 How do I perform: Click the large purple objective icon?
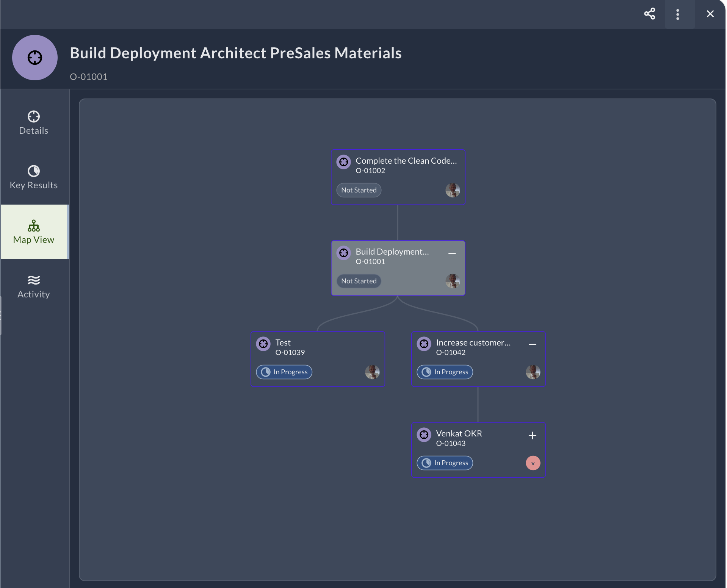click(35, 58)
